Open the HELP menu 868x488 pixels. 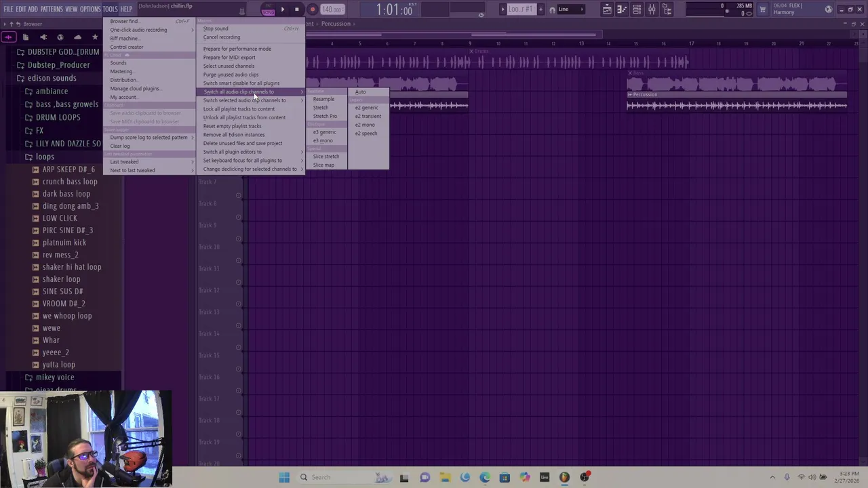[x=126, y=9]
